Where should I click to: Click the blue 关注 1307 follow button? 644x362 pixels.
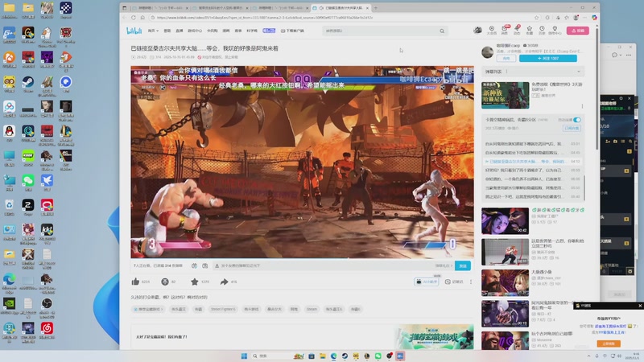coord(548,58)
